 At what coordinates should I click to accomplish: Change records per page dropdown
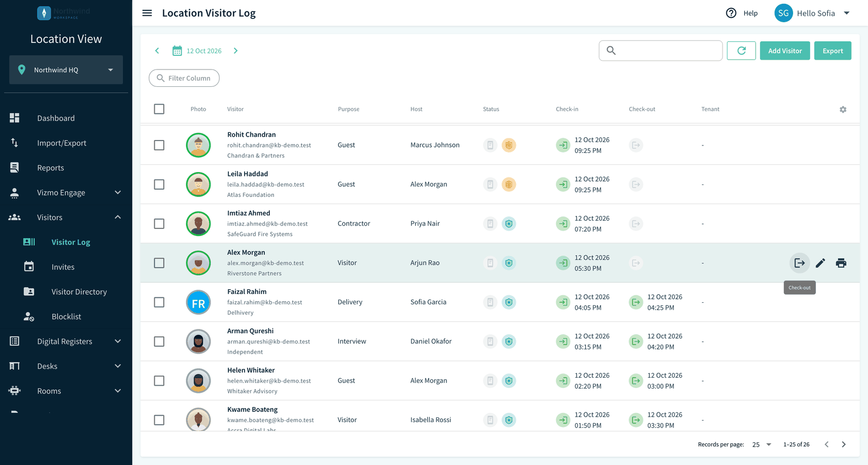762,444
